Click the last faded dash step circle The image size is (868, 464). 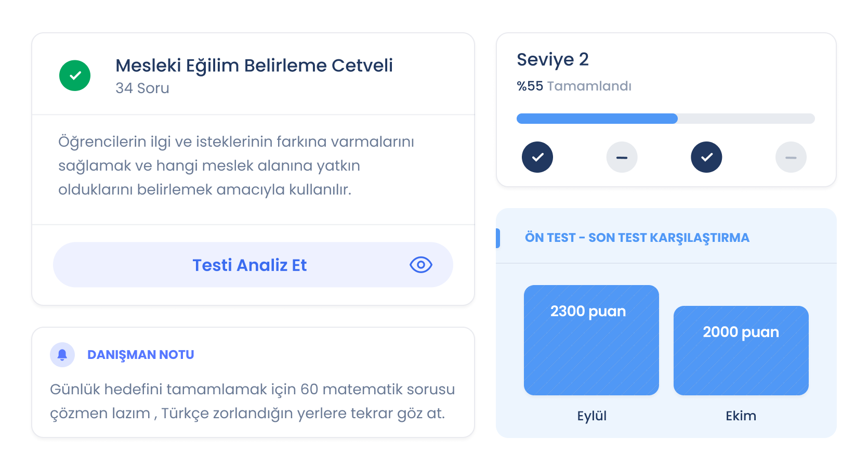click(791, 157)
